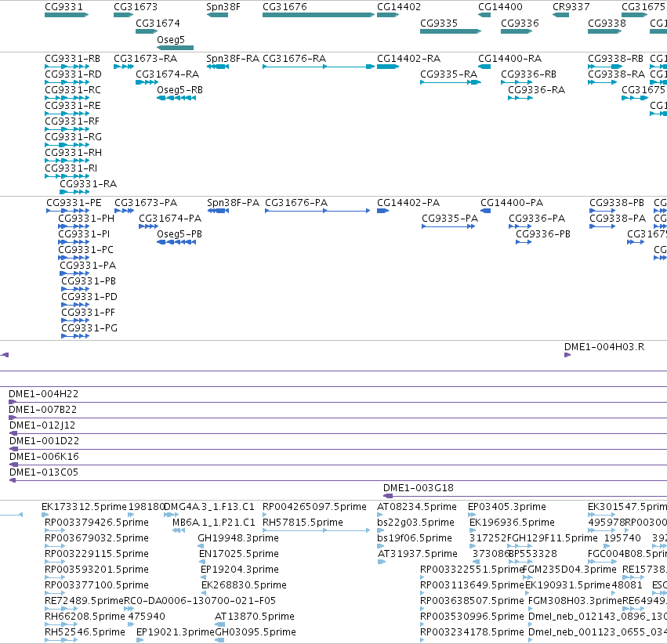This screenshot has width=667, height=644.
Task: Select the CG14400 gene feature
Action: click(484, 15)
